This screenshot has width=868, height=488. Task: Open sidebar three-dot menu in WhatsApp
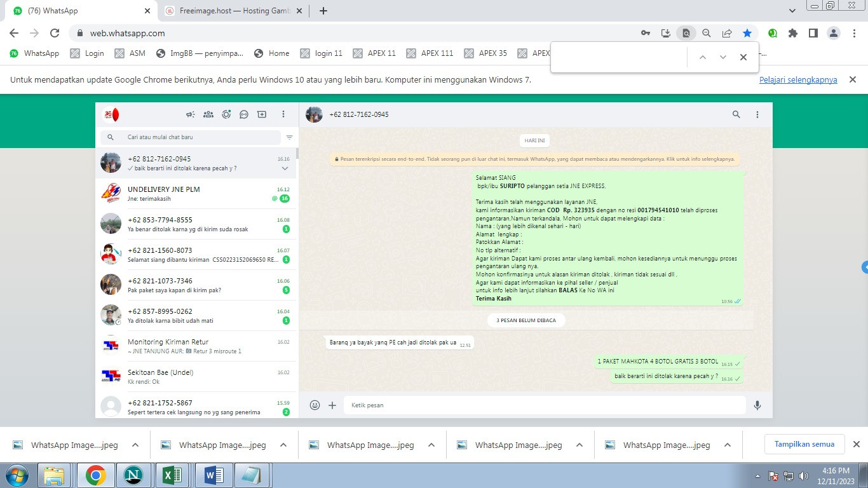coord(283,114)
